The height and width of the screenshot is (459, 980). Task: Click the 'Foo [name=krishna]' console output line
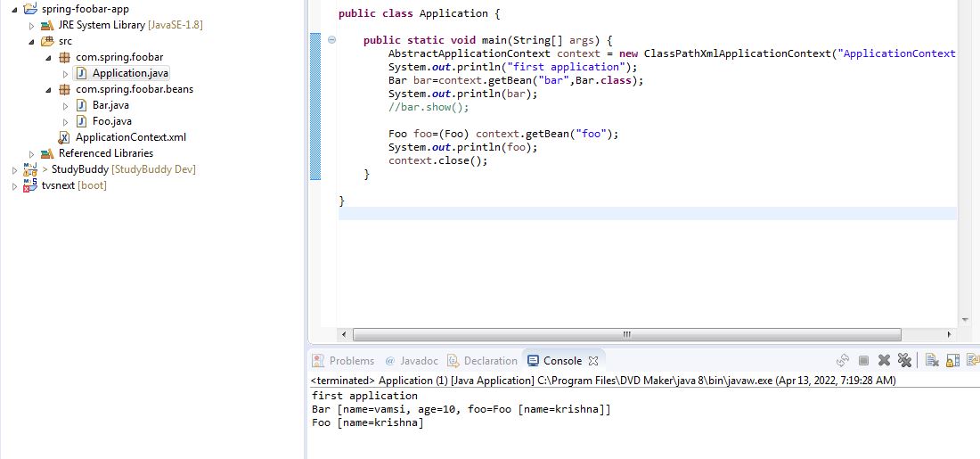(x=367, y=423)
